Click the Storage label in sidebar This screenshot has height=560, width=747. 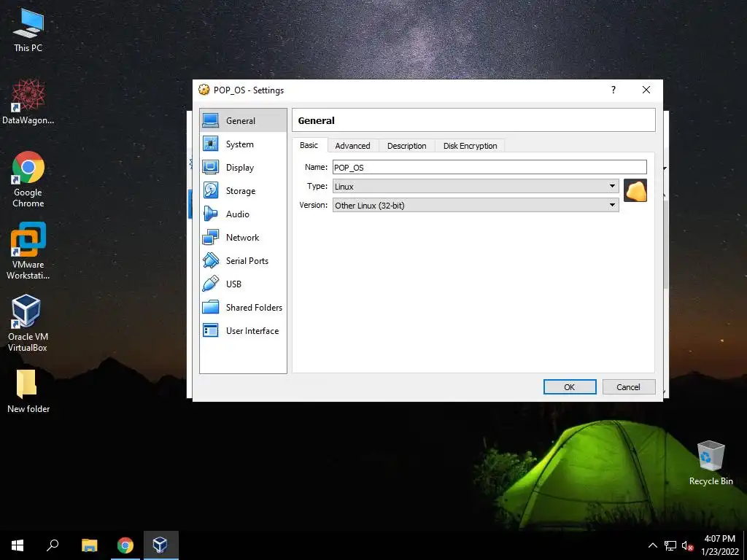[x=241, y=191]
